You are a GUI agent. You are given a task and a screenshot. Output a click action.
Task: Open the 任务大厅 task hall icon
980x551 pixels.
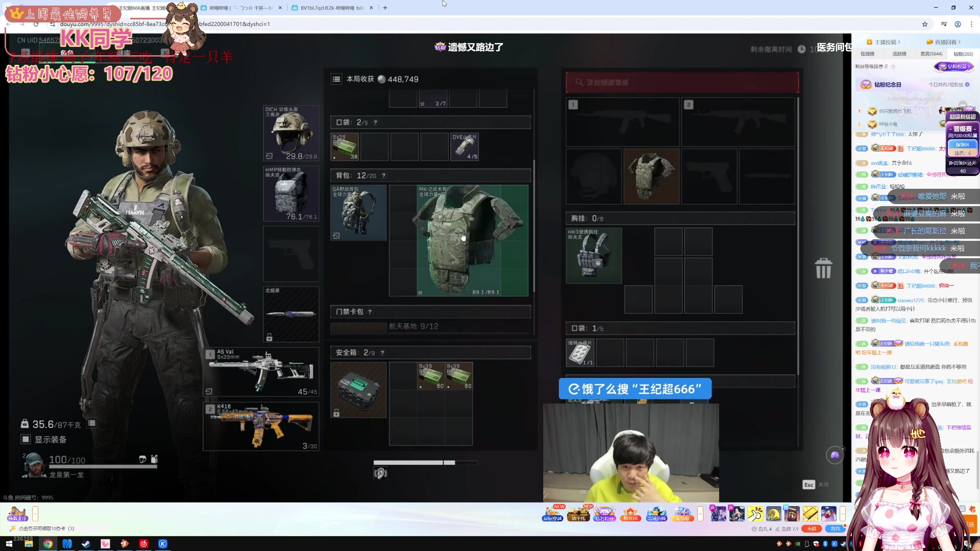coord(17,513)
